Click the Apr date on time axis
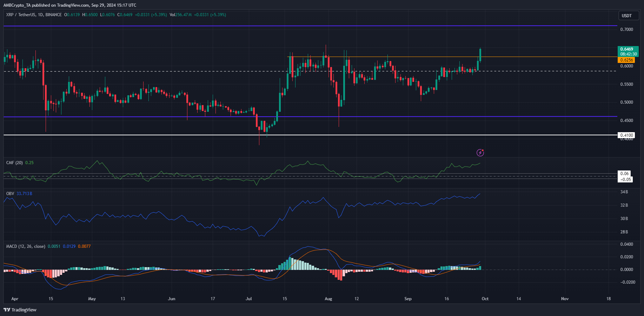This screenshot has height=316, width=644. coord(15,299)
